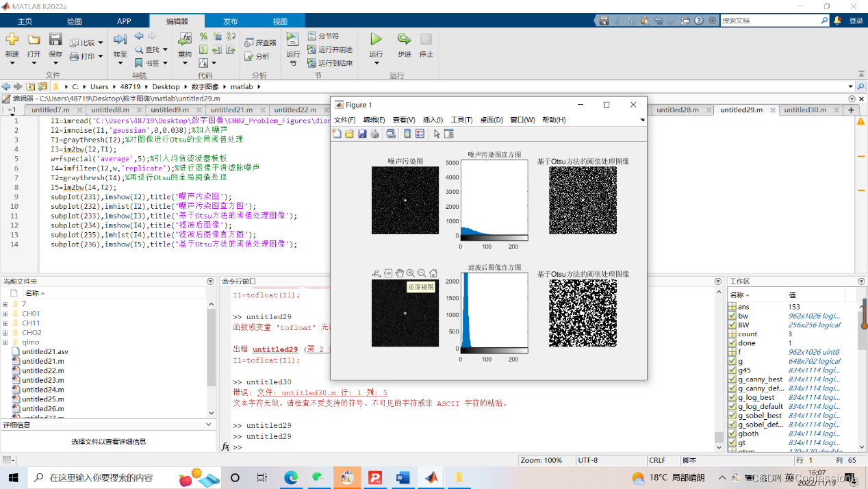Click the Analyze (分析) icon

[257, 56]
